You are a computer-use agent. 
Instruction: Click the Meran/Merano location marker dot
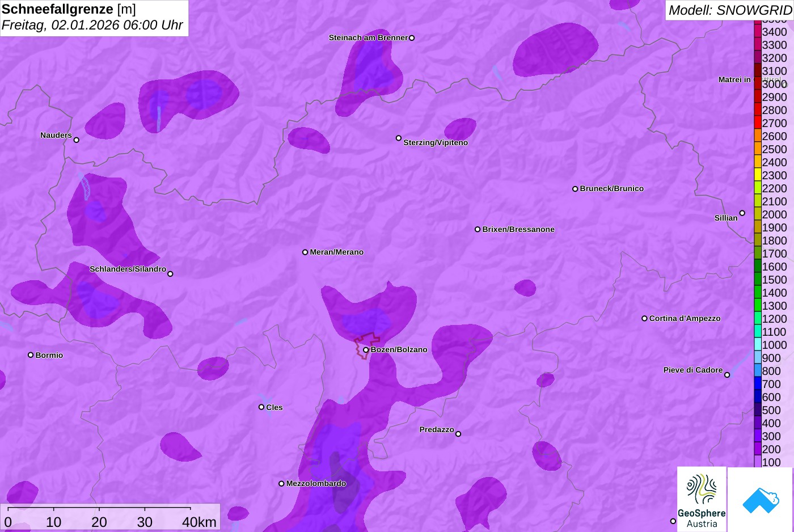pos(305,252)
